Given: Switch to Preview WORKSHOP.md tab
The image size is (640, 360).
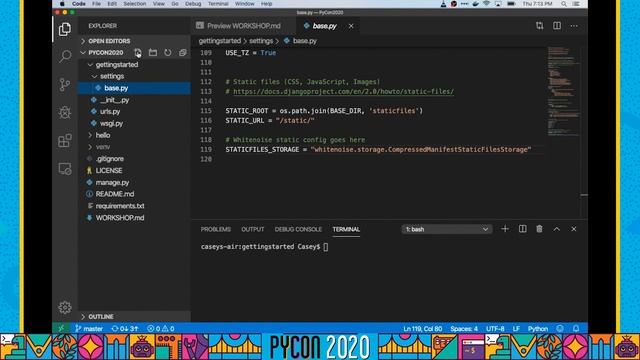Looking at the screenshot, I should click(243, 26).
